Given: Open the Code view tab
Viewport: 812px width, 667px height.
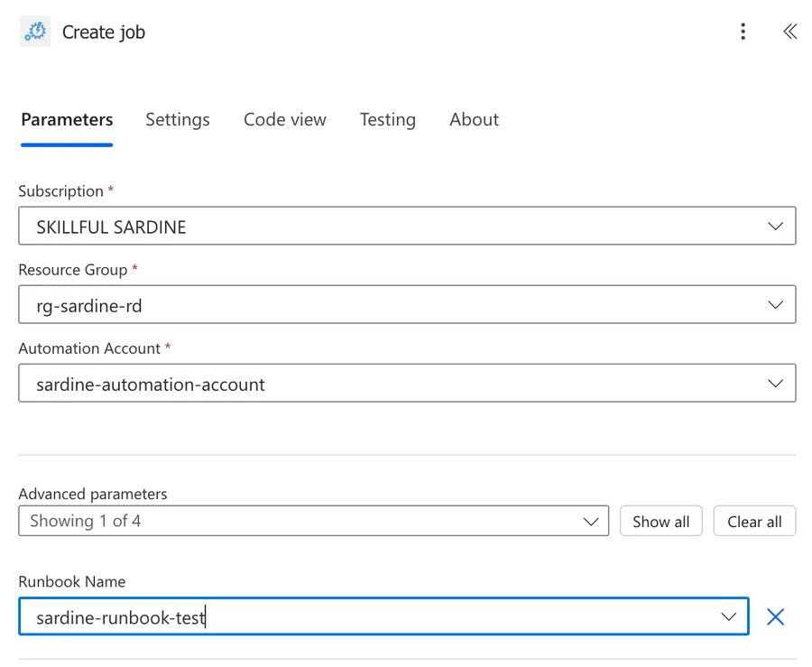Looking at the screenshot, I should point(285,119).
